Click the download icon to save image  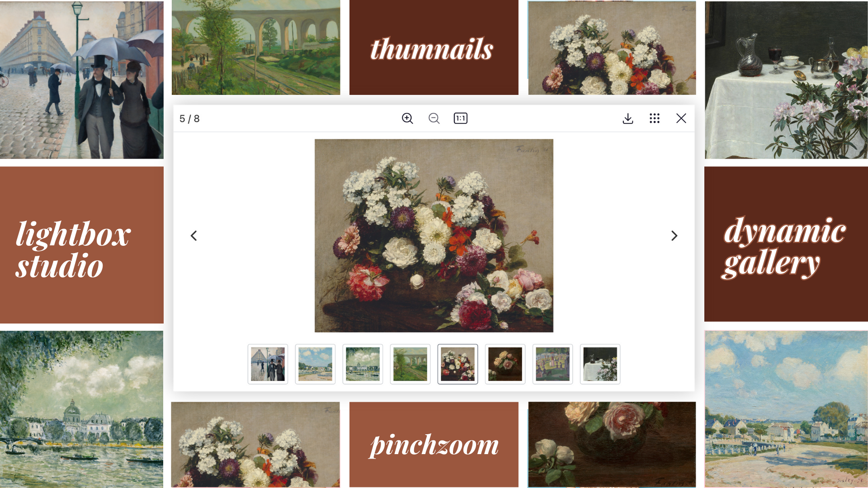pyautogui.click(x=628, y=118)
